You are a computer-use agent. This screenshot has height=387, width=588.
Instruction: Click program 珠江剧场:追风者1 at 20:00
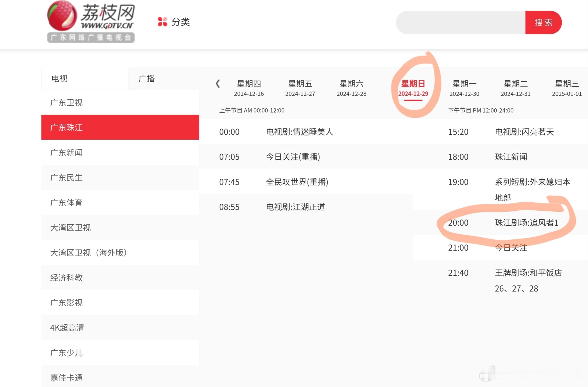[526, 223]
